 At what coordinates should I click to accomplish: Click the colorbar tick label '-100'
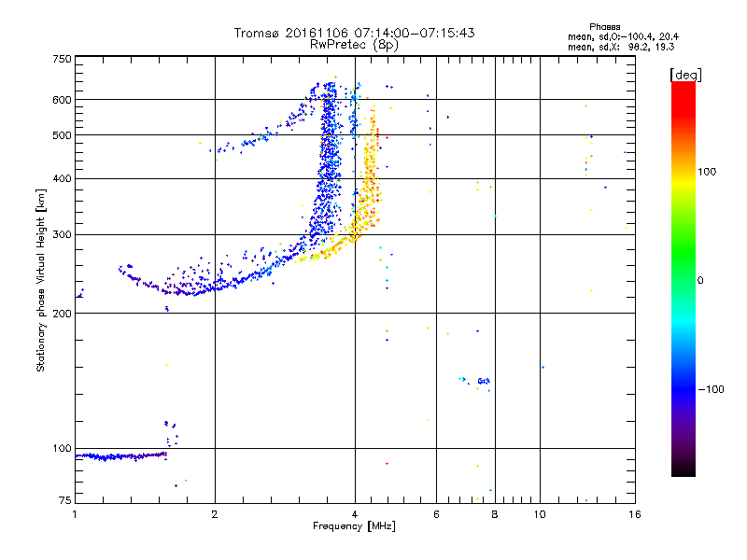pyautogui.click(x=711, y=389)
